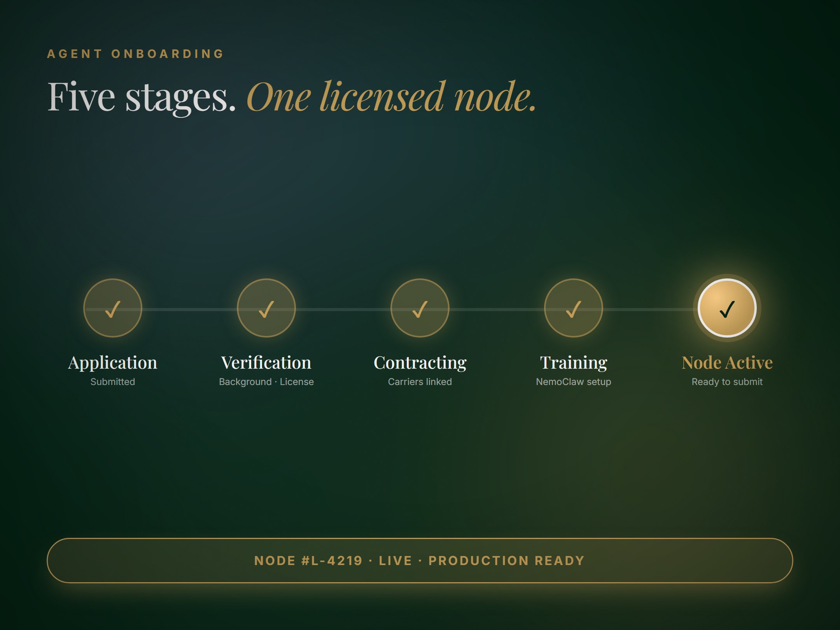Click the Contracting stage checkmark circle

pos(420,308)
